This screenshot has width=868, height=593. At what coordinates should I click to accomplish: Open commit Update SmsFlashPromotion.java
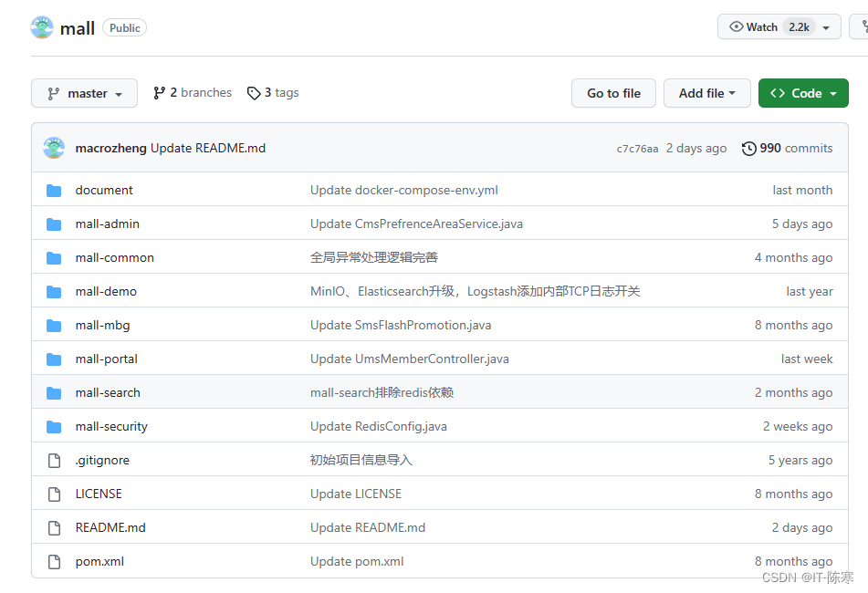(x=401, y=325)
